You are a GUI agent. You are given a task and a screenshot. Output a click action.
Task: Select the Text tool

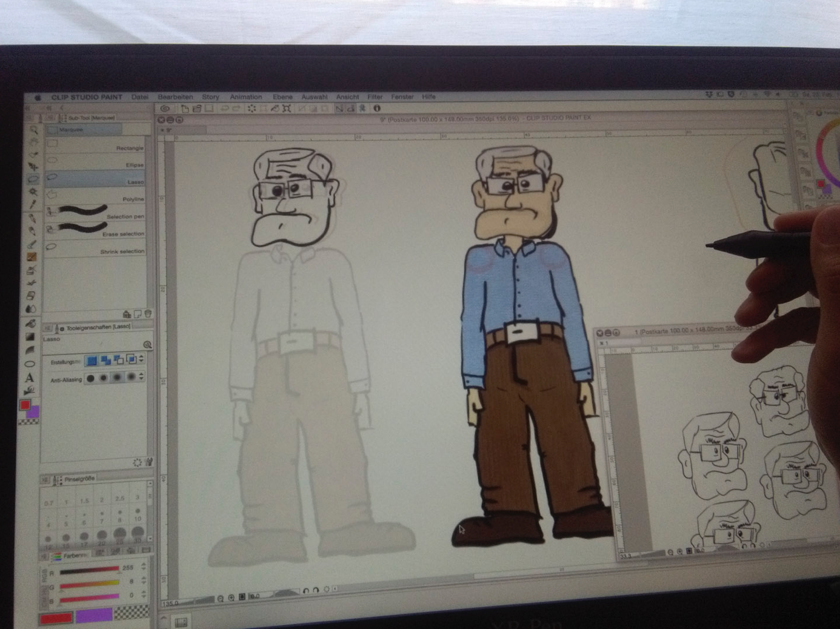29,378
